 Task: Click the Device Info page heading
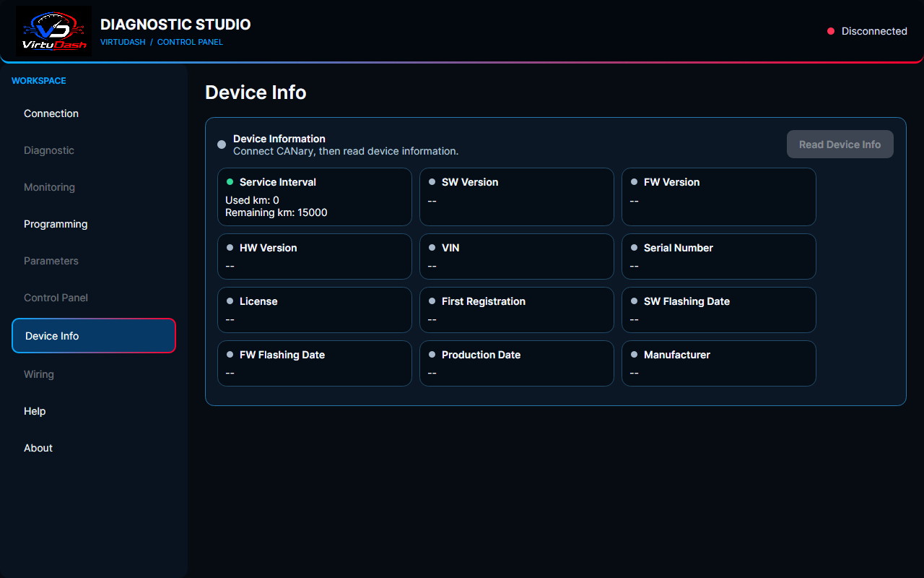pyautogui.click(x=256, y=92)
